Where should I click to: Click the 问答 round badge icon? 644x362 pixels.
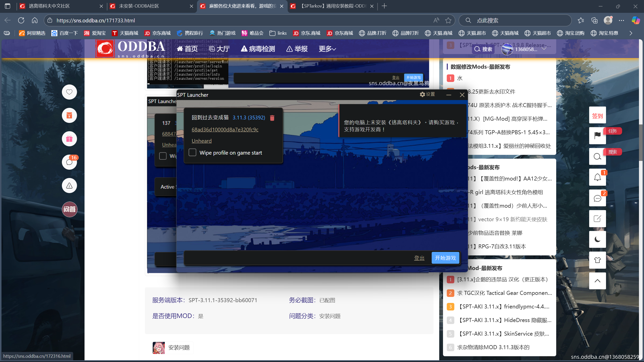[x=69, y=209]
